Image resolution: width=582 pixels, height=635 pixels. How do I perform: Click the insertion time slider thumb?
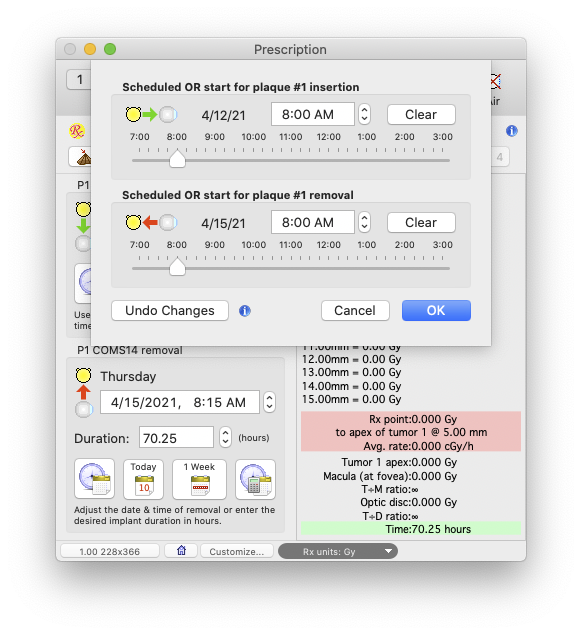pos(177,158)
